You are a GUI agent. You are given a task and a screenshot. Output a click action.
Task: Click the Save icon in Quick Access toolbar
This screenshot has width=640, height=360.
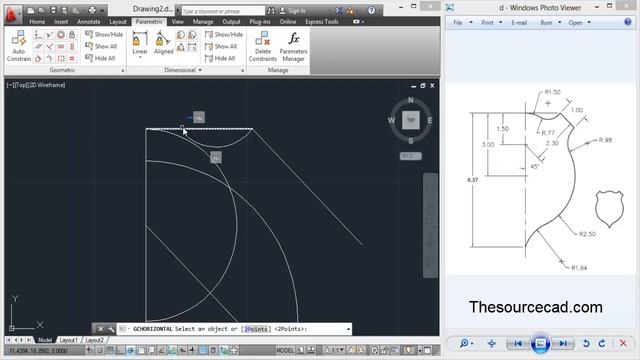[53, 10]
